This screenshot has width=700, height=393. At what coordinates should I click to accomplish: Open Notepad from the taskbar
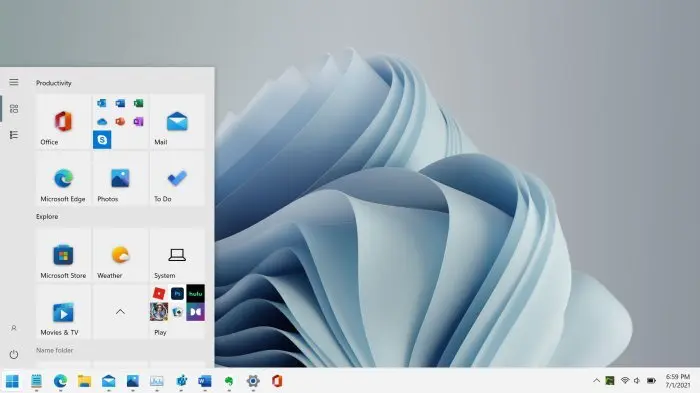37,381
